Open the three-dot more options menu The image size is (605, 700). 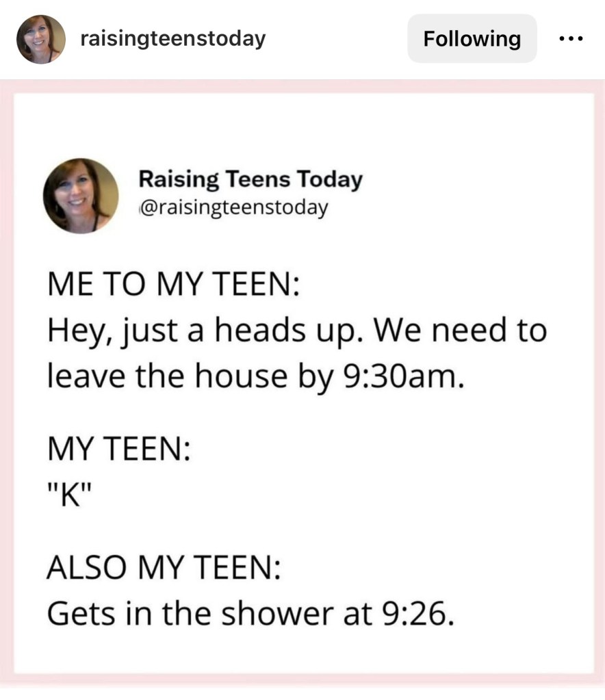click(x=569, y=39)
